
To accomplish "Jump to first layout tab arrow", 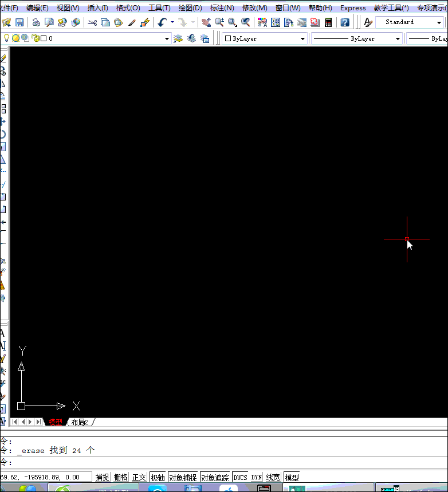I will (x=14, y=422).
